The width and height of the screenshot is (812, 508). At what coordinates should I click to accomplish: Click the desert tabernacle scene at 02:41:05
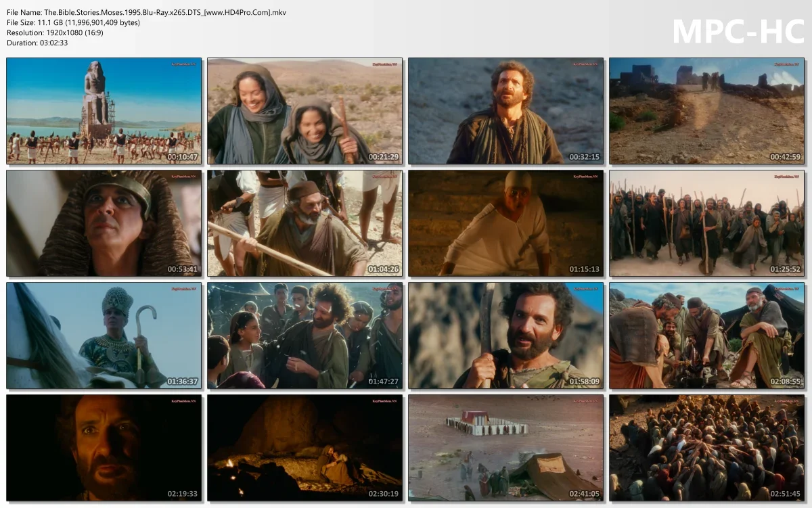[505, 448]
